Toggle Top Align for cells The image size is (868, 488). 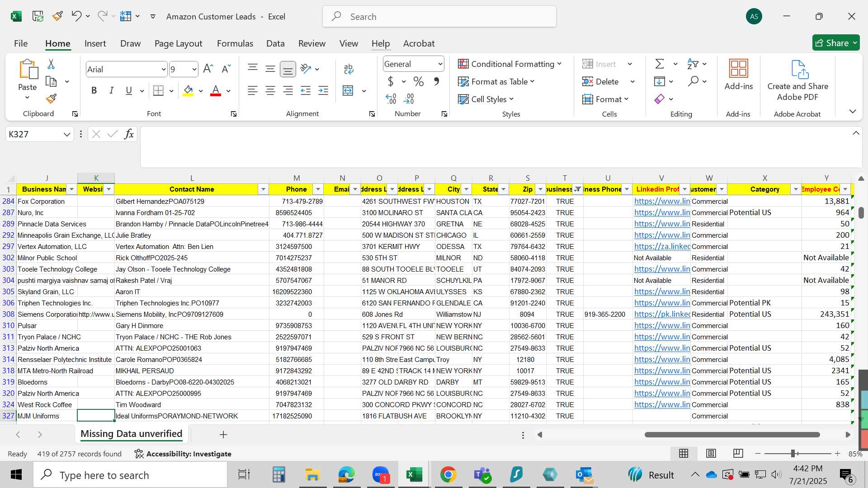point(253,69)
